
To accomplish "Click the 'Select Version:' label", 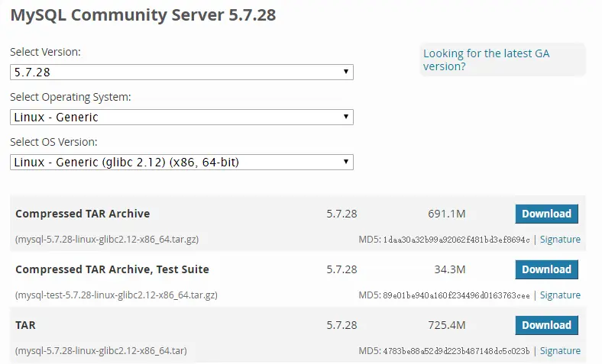I will [x=45, y=52].
